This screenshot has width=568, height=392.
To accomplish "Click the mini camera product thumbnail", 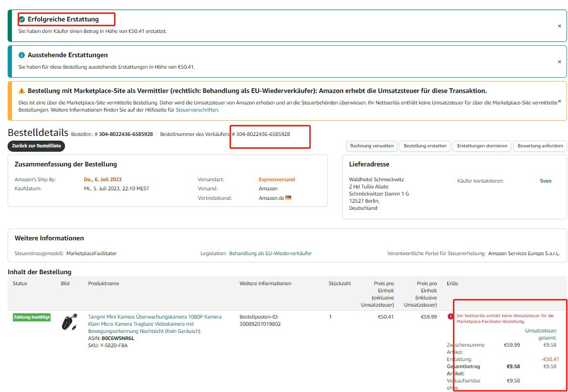I will click(x=70, y=323).
